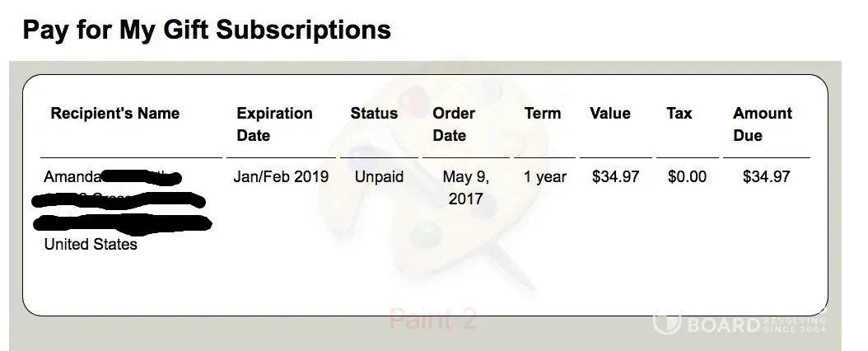Select the "May 9, 2017" order date

tap(466, 188)
